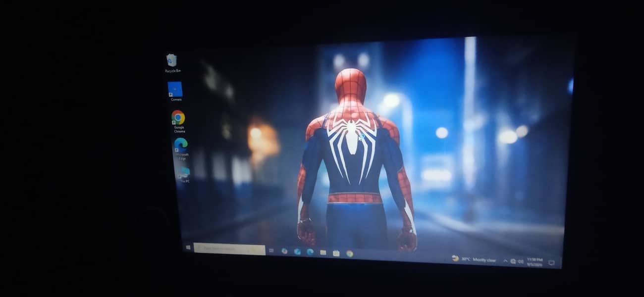644x297 pixels.
Task: Click the taskbar search box
Action: click(x=229, y=248)
